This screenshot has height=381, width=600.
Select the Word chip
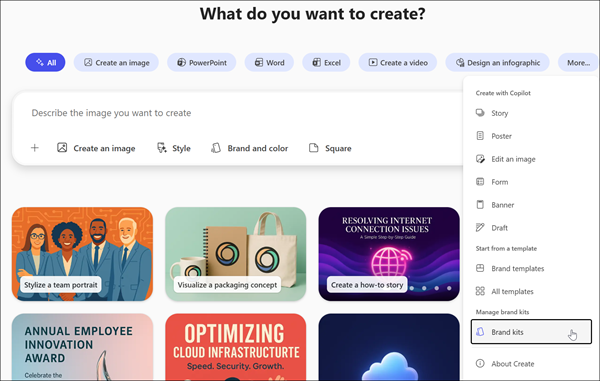(269, 62)
